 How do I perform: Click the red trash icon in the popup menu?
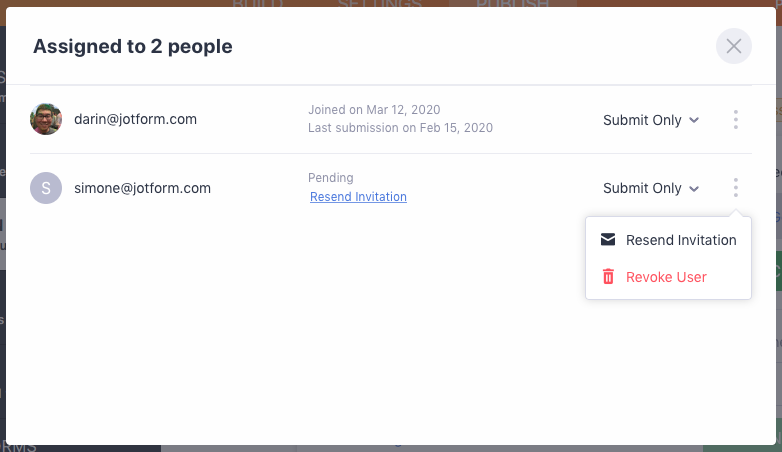tap(607, 277)
